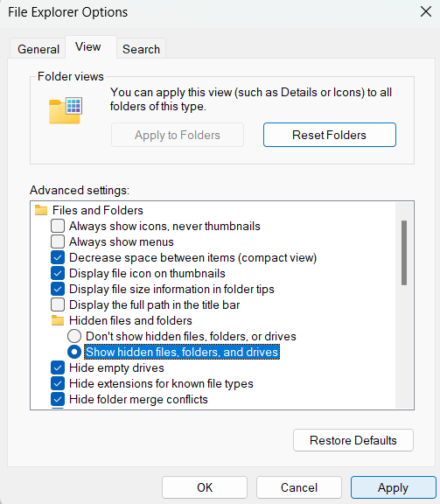Image resolution: width=440 pixels, height=504 pixels.
Task: Uncheck Hide extensions for known file types
Action: coord(58,383)
